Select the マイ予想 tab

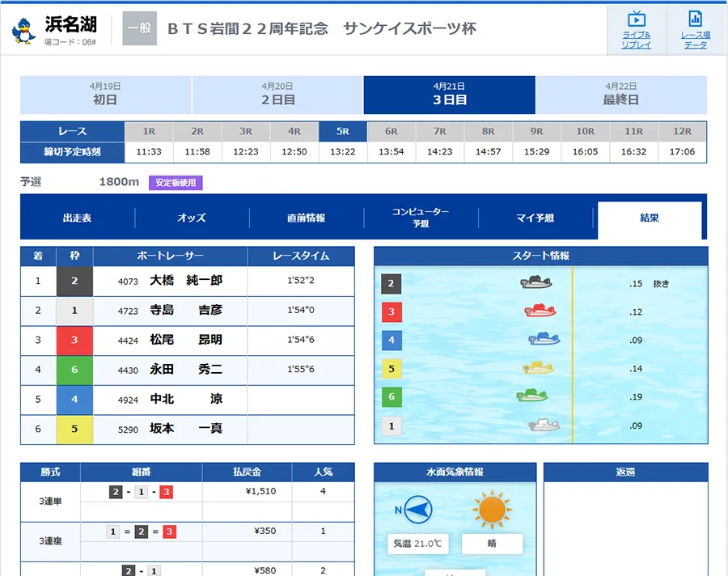pos(535,218)
